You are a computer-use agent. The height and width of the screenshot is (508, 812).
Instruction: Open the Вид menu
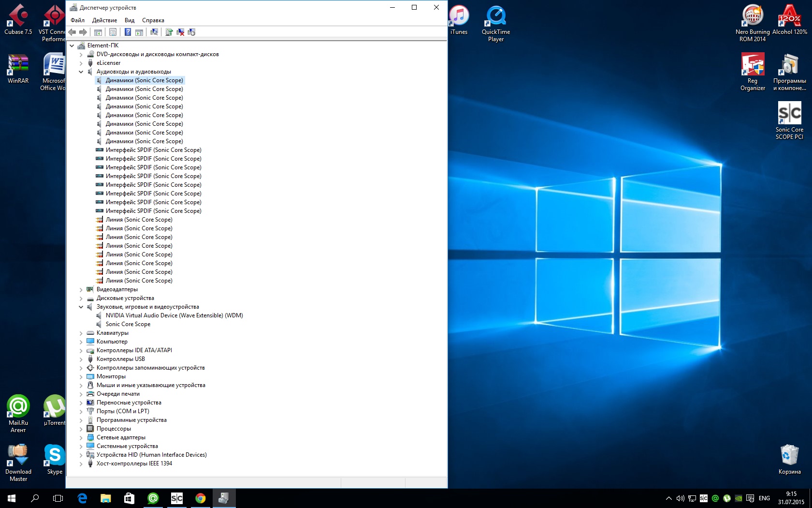click(x=129, y=20)
